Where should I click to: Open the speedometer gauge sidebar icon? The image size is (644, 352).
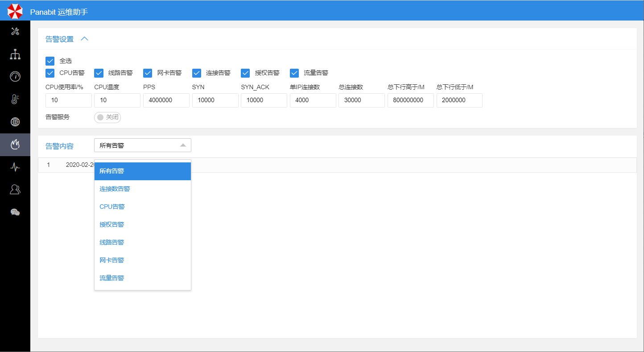15,77
